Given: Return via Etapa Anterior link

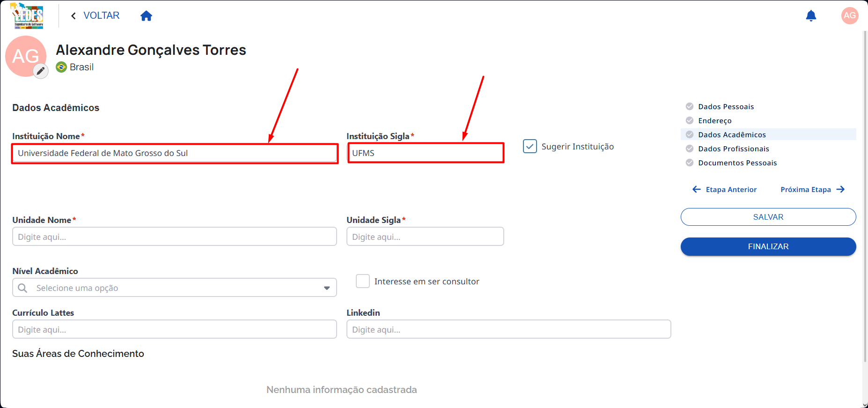Looking at the screenshot, I should click(724, 189).
